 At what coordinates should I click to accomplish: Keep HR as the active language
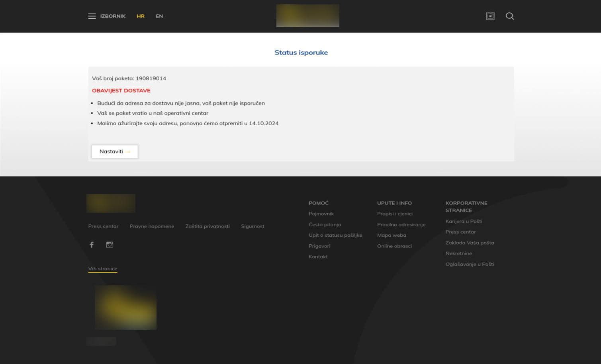141,16
